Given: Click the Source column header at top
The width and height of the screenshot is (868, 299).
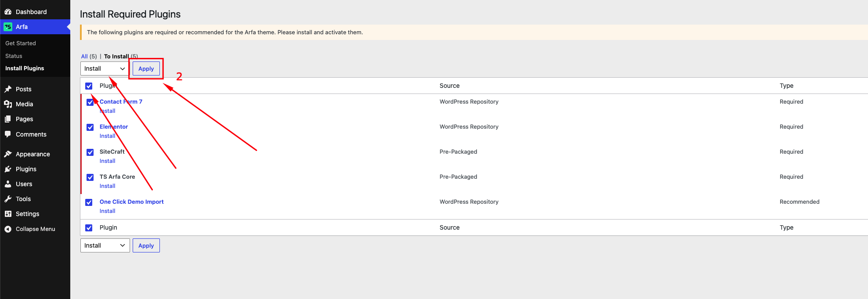Looking at the screenshot, I should click(x=449, y=86).
